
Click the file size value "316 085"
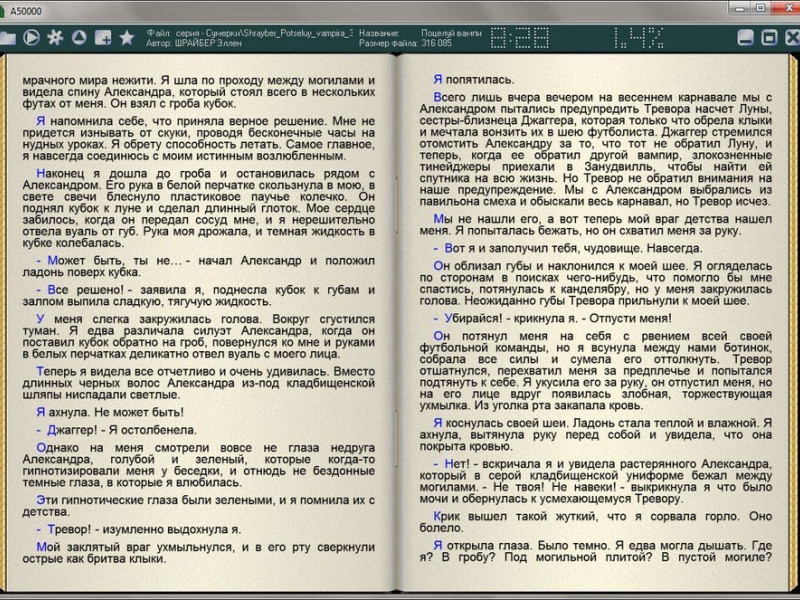[x=436, y=43]
